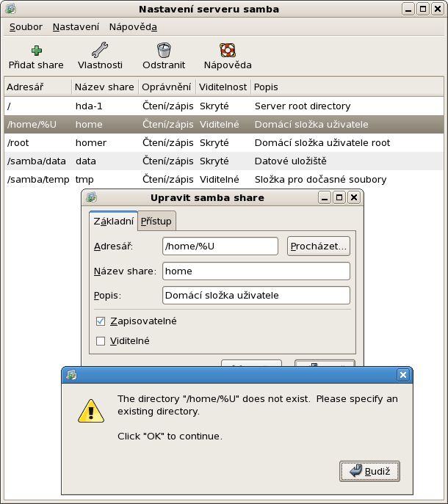Open the Nápověda lifebuoy toolbar icon
Viewport: 448px width, 504px height.
tap(228, 50)
